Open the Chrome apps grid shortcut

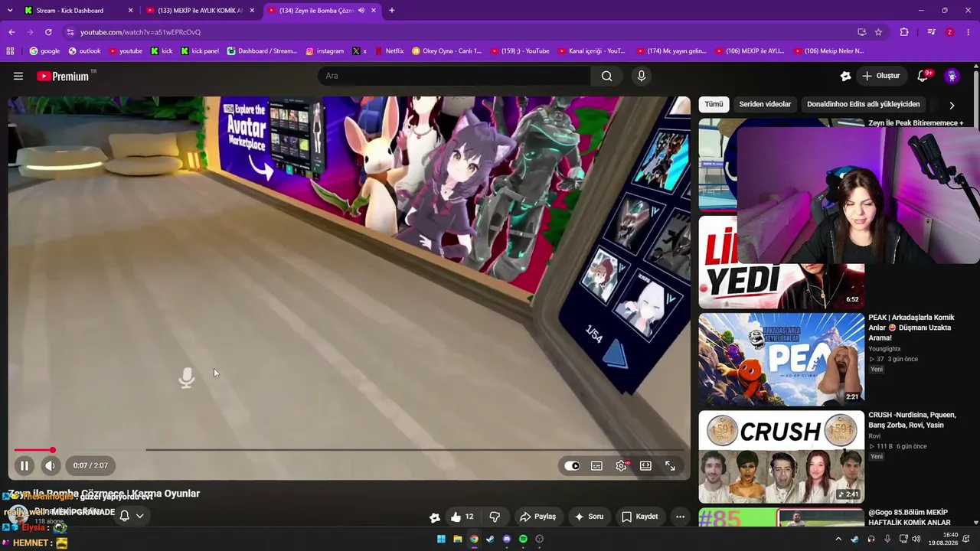[x=10, y=51]
